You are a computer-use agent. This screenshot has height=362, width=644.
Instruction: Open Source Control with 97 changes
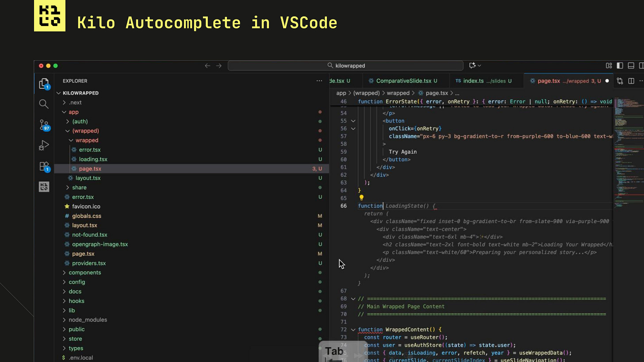point(44,125)
